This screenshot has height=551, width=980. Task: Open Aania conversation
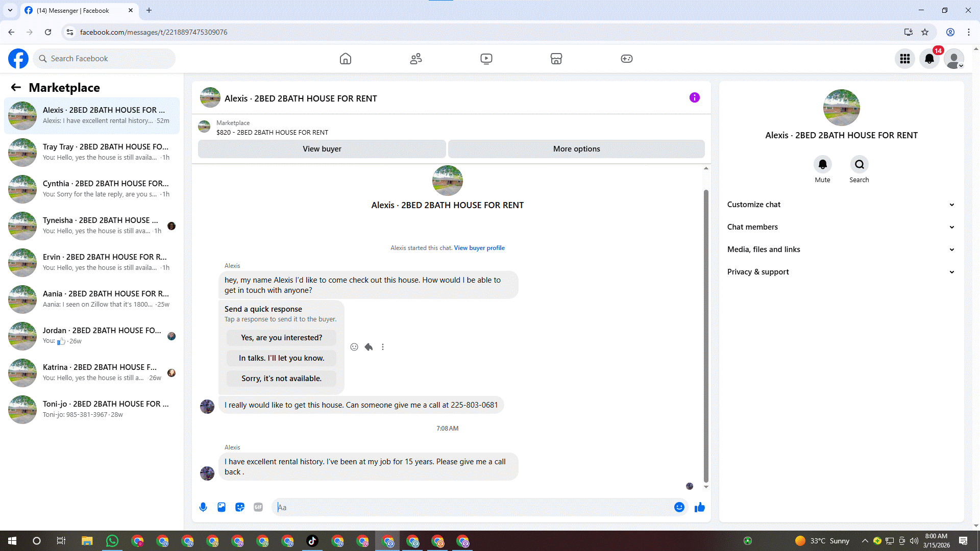tap(92, 299)
